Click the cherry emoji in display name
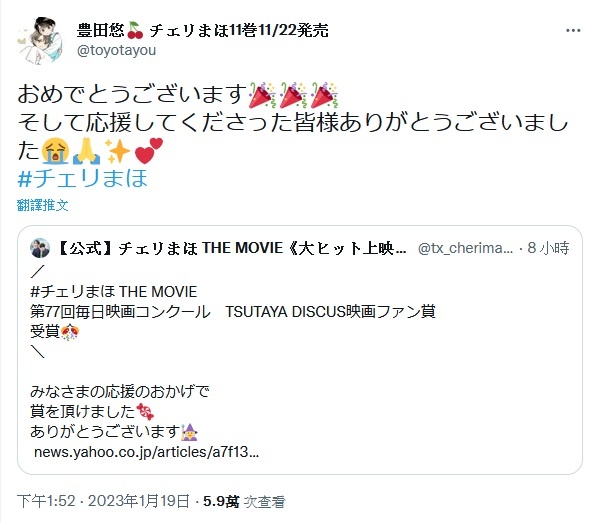 point(135,31)
